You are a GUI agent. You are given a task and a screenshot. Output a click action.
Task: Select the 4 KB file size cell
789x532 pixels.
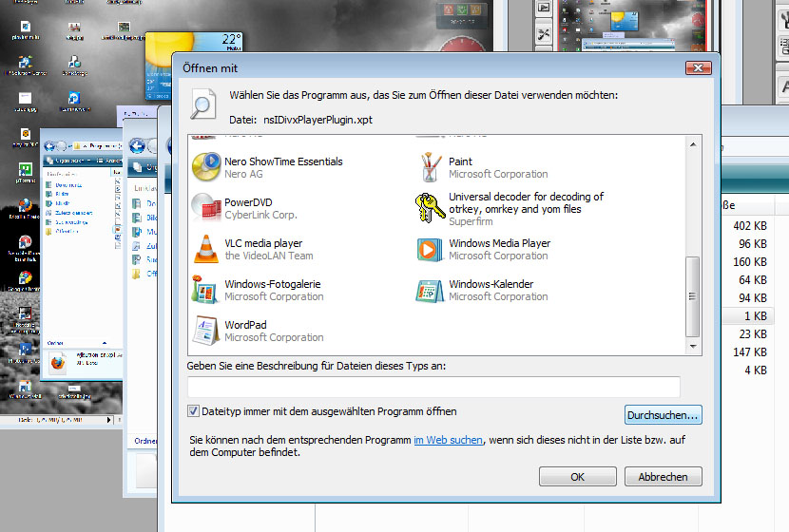point(756,370)
